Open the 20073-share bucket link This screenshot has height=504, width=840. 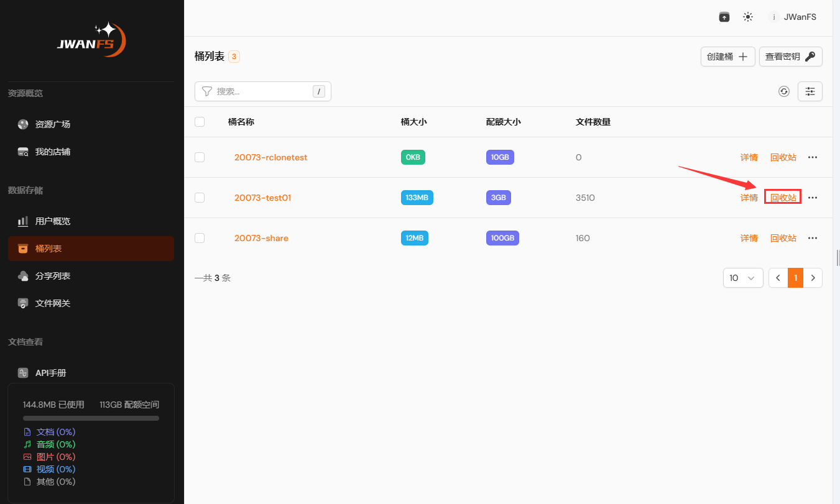click(261, 238)
